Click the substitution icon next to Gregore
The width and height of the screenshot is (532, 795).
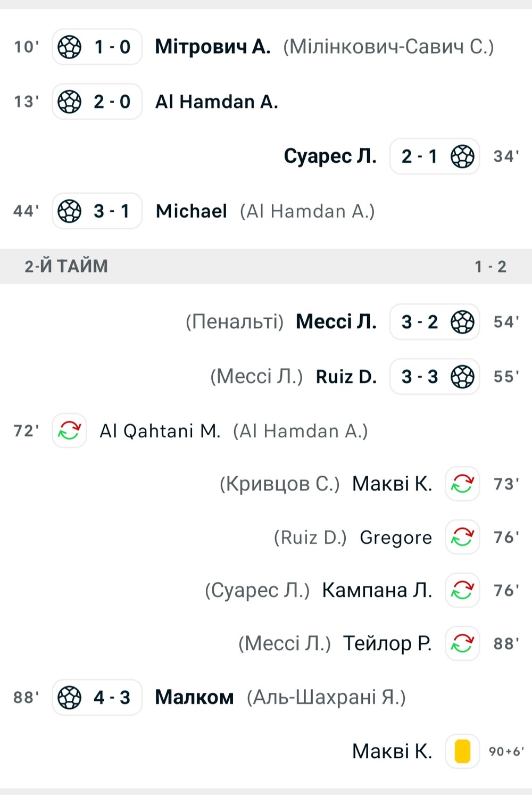[x=462, y=537]
